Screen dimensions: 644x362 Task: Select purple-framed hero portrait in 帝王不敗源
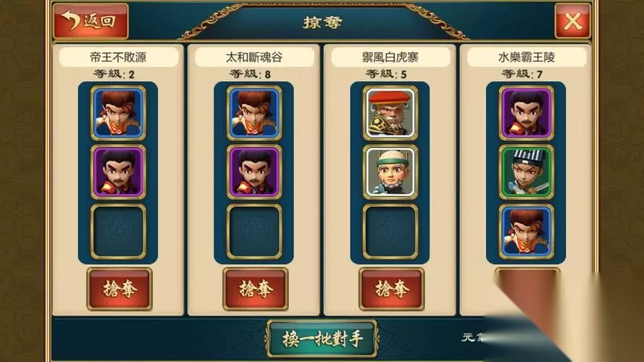118,172
